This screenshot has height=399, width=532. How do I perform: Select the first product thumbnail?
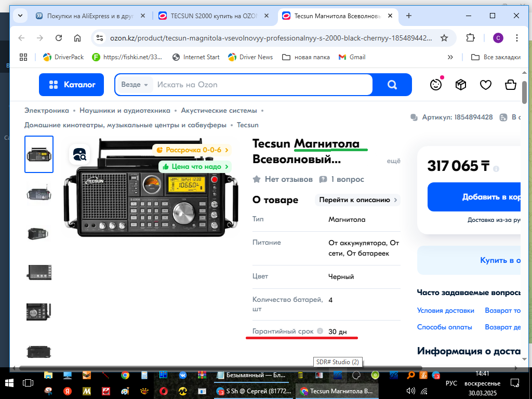[39, 154]
